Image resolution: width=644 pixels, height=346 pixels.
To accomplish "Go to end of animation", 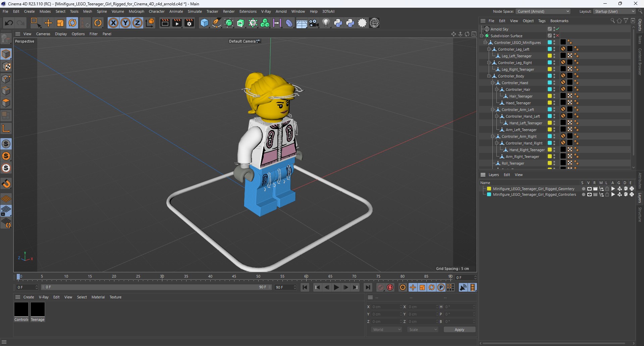I will coord(368,287).
